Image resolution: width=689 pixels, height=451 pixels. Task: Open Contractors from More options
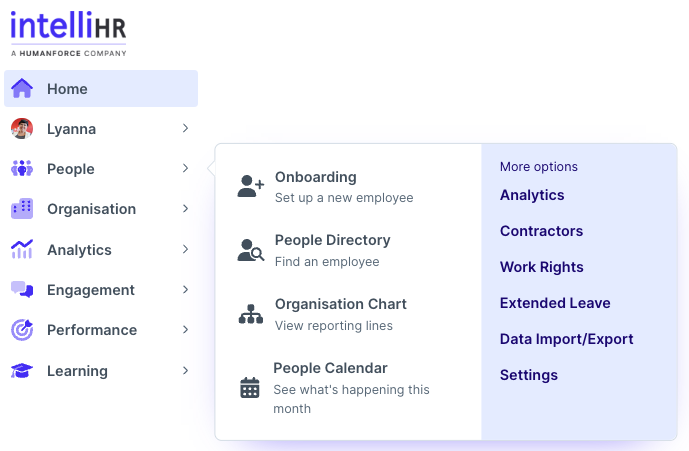point(541,231)
